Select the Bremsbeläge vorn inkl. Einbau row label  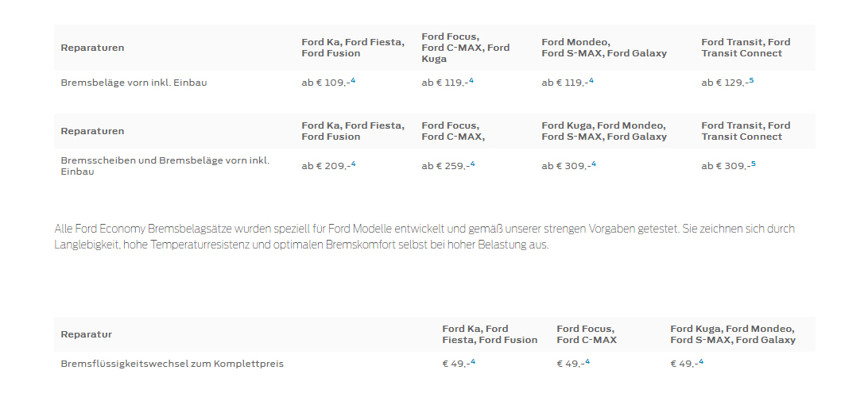[x=134, y=83]
